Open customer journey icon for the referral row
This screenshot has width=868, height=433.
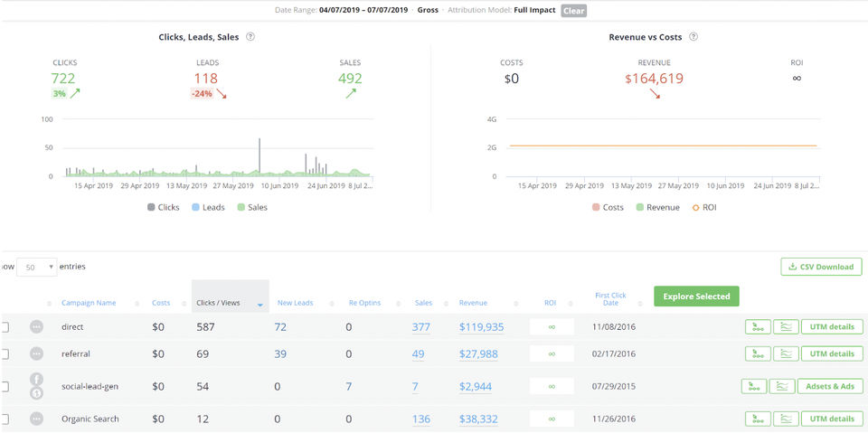pyautogui.click(x=758, y=353)
